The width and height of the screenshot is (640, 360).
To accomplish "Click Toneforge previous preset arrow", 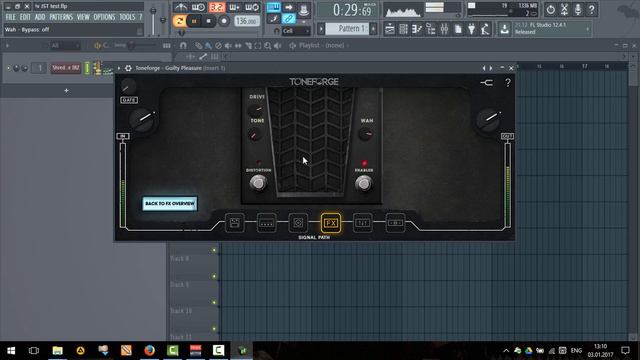I will point(484,68).
